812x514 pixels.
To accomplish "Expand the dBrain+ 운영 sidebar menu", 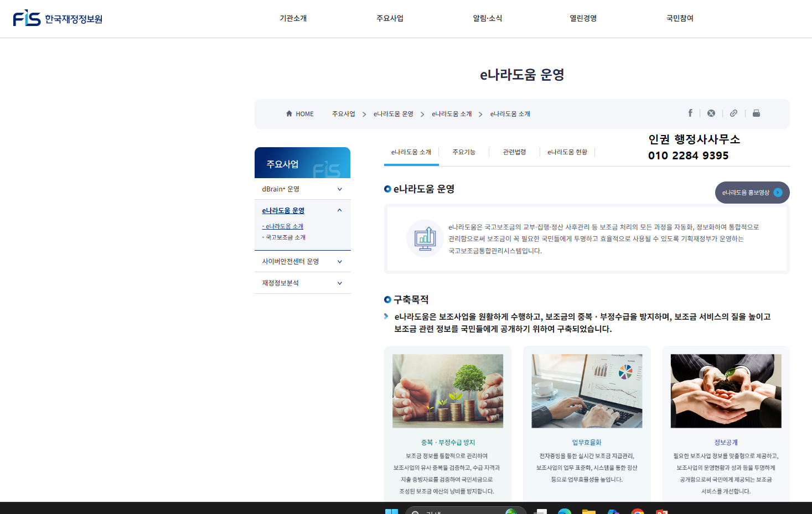I will point(339,189).
